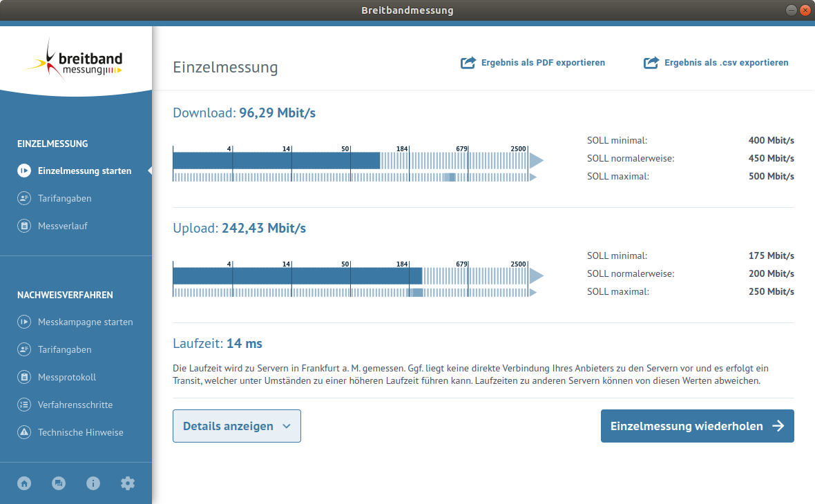Click the upload SOLL maximal 250 Mbit/s value

pyautogui.click(x=771, y=291)
